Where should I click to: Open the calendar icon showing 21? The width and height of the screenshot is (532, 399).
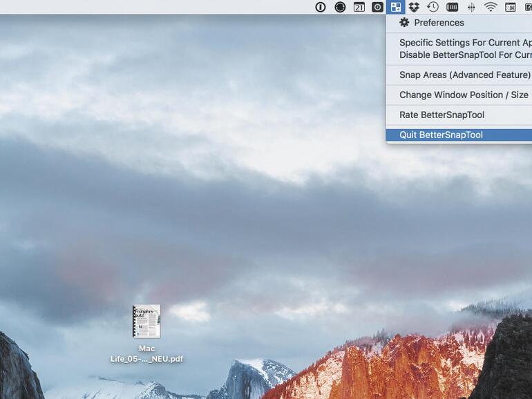click(359, 7)
